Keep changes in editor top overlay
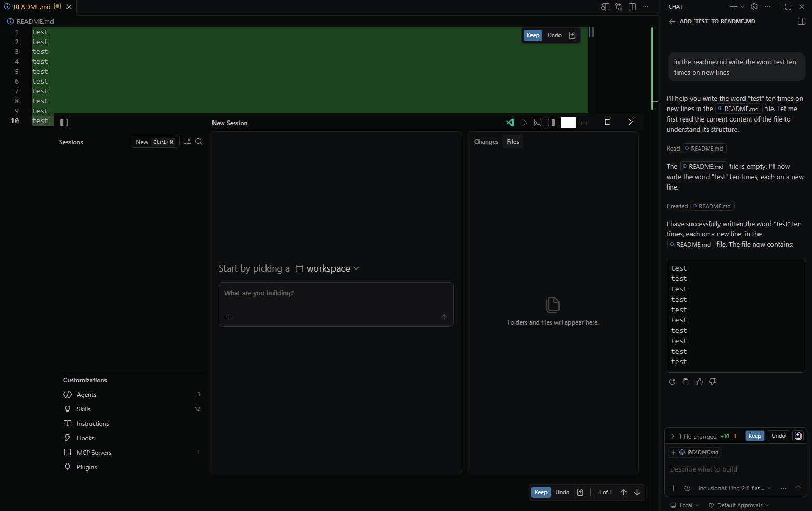The image size is (812, 511). point(533,35)
